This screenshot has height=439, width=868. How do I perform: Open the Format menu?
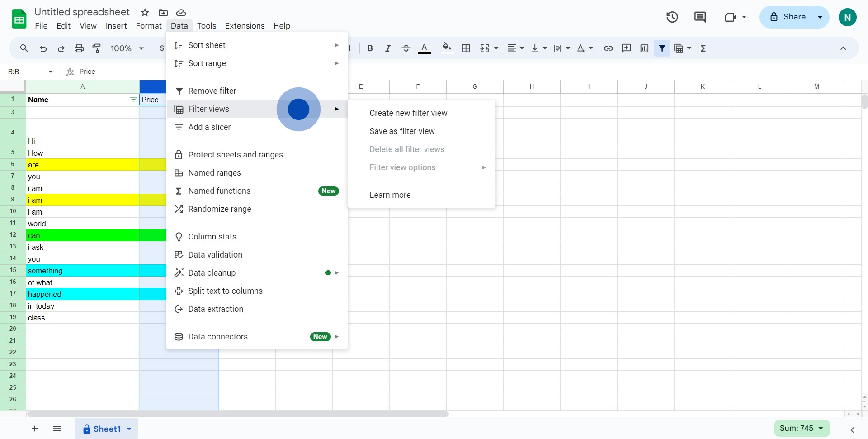coord(149,26)
